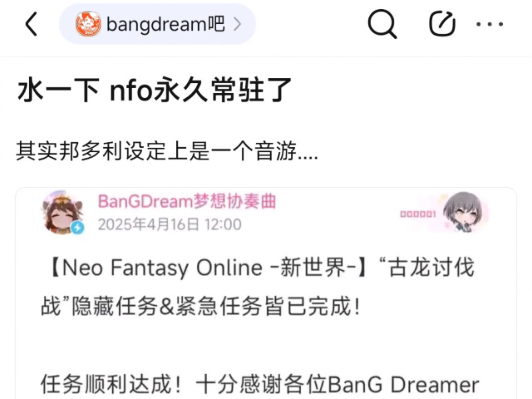Tap the 2025年4月16日 12:00 timestamp
This screenshot has height=399, width=532.
(170, 224)
